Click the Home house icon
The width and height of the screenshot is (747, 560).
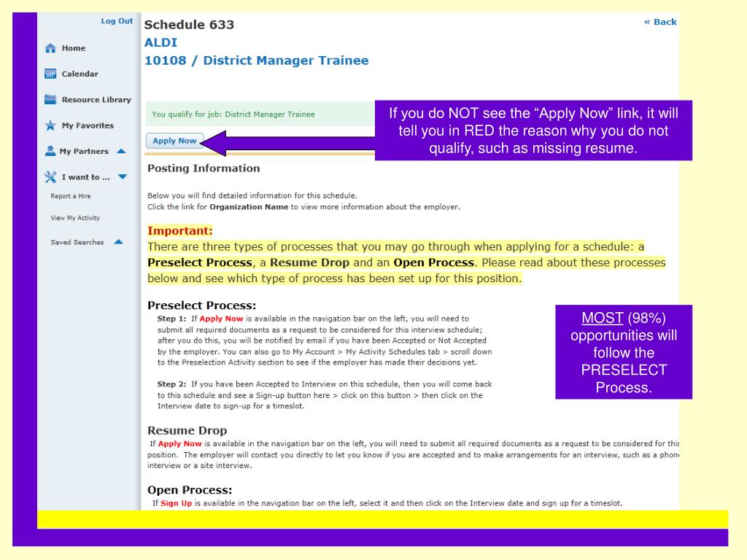(x=50, y=48)
